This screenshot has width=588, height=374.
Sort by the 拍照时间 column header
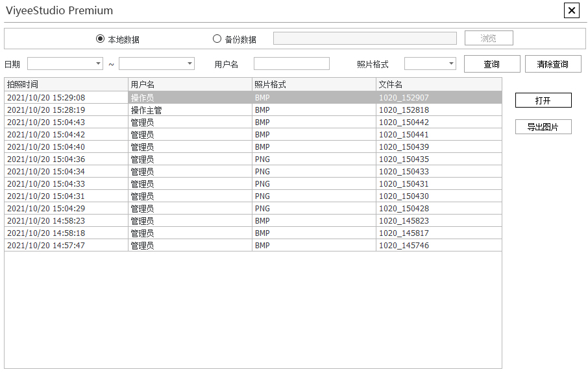tap(66, 85)
